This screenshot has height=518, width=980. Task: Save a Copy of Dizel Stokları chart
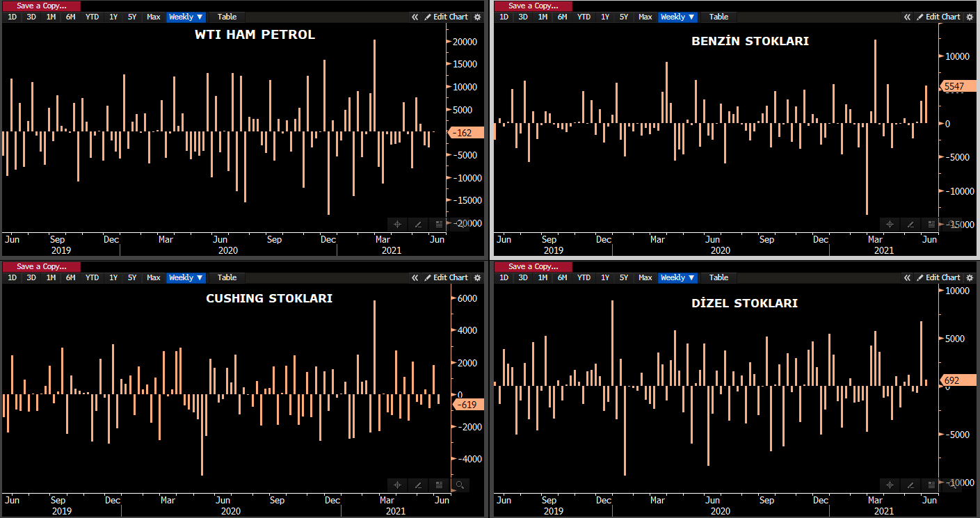[x=533, y=266]
